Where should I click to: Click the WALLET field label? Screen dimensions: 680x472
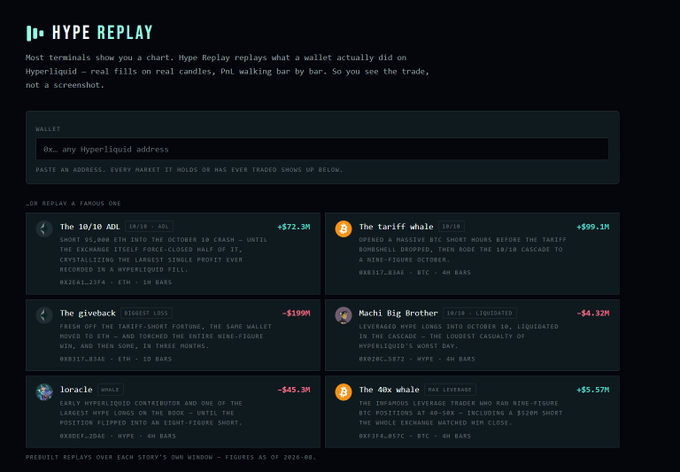[48, 129]
